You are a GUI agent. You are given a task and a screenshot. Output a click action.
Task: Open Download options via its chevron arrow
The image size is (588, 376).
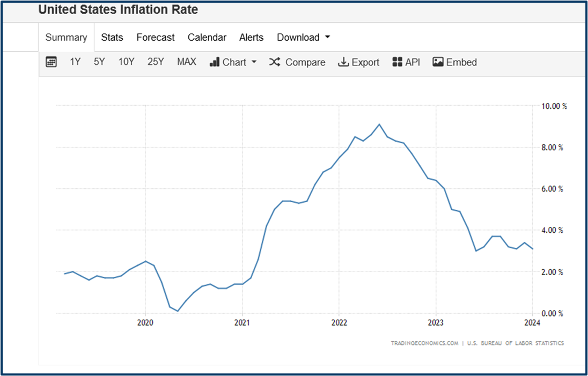tap(328, 37)
